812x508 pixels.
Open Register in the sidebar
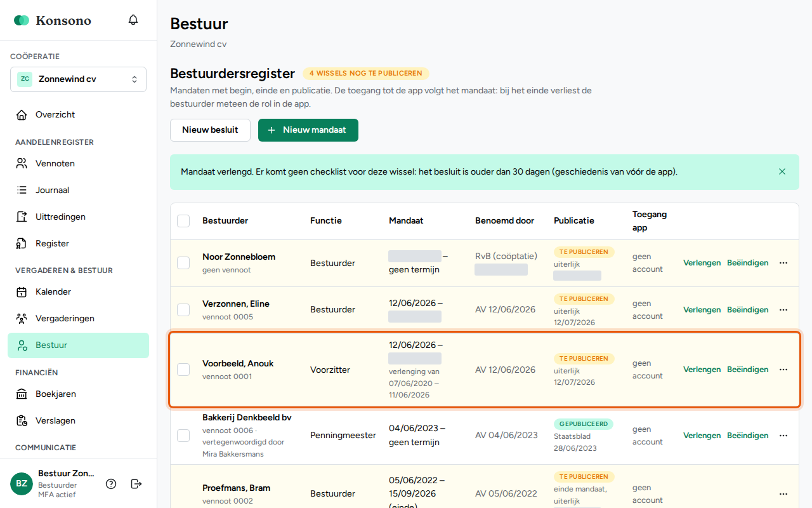(x=78, y=244)
